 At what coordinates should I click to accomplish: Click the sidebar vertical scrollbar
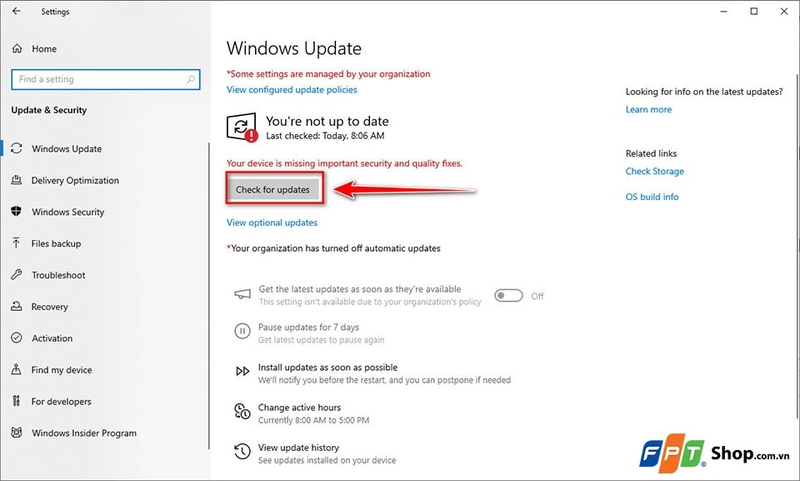click(208, 296)
